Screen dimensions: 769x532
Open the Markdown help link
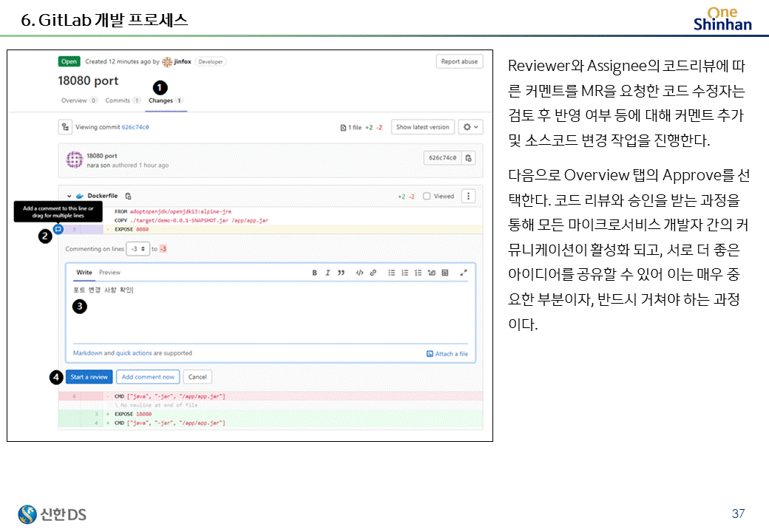tap(88, 352)
